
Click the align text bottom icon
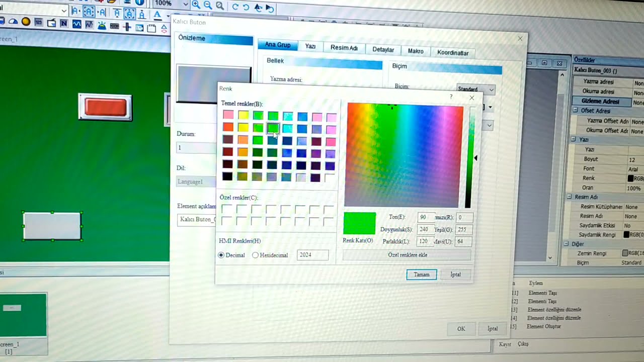point(142,14)
